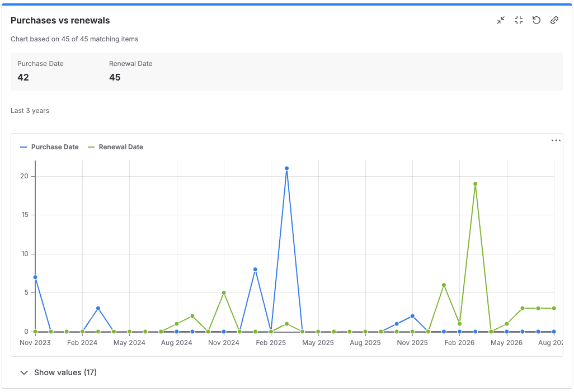Click the y-axis label "20"

click(24, 176)
